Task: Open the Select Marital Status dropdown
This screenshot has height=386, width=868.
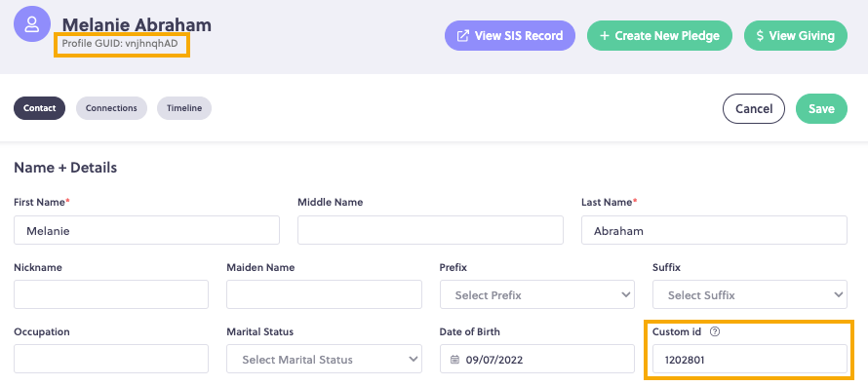Action: (x=324, y=359)
